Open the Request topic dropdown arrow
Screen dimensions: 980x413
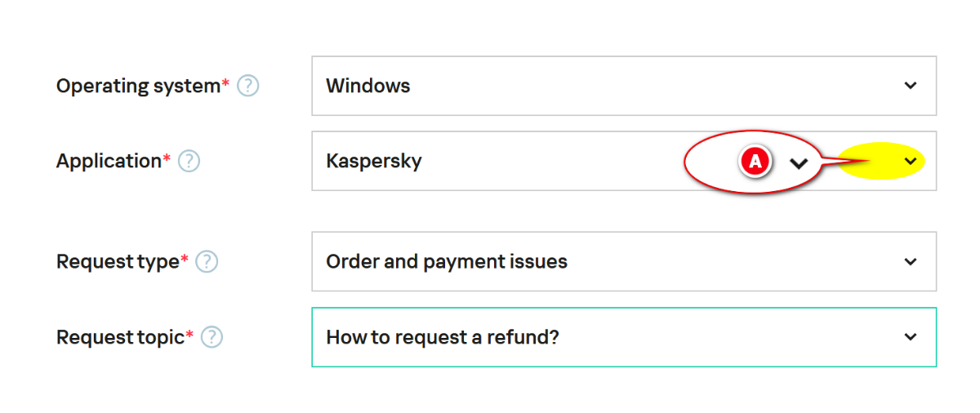(x=911, y=337)
